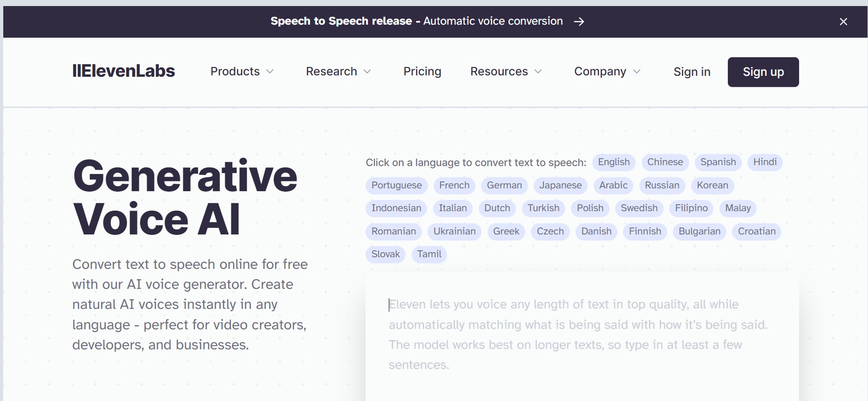Screen dimensions: 868x401
Task: Dismiss the announcement banner
Action: 843,21
